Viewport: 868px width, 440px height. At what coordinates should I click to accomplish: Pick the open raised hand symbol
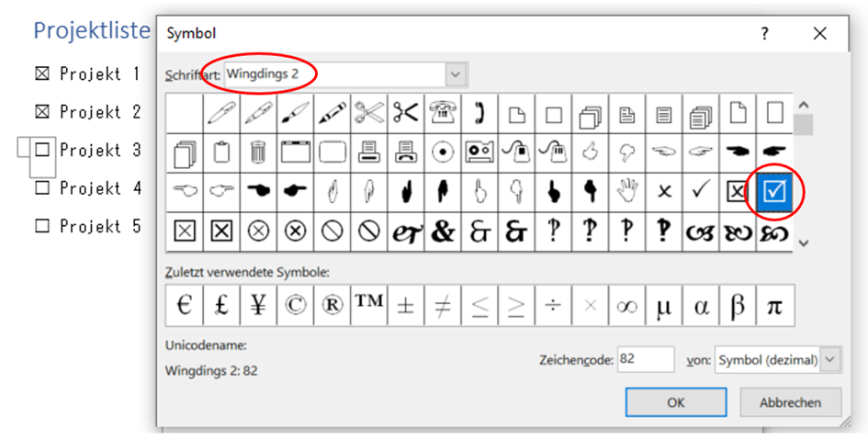coord(627,192)
